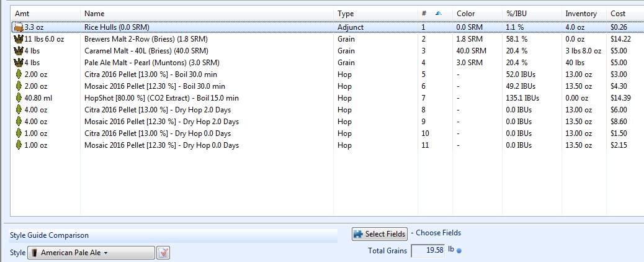Click the 49.2 IBUs value

521,86
